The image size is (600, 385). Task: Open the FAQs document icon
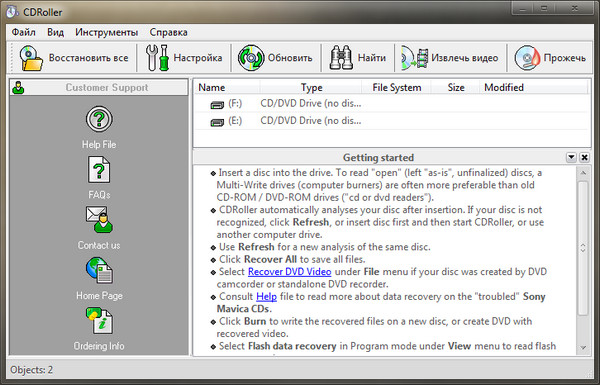point(99,169)
